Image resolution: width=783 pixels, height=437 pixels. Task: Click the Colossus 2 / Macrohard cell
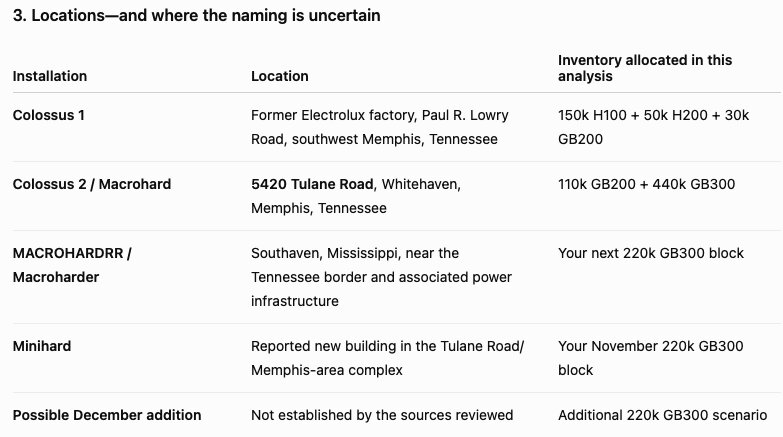[x=92, y=184]
